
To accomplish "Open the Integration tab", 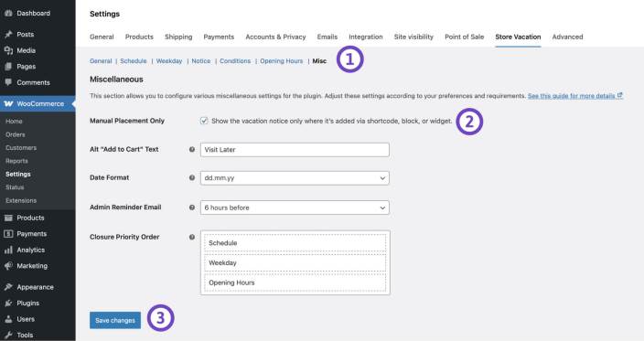I will pyautogui.click(x=366, y=37).
